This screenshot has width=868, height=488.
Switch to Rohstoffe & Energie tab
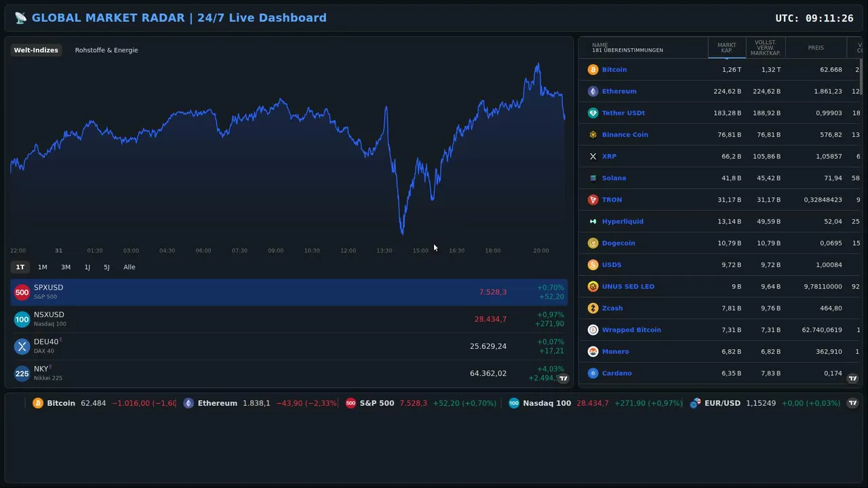coord(106,50)
